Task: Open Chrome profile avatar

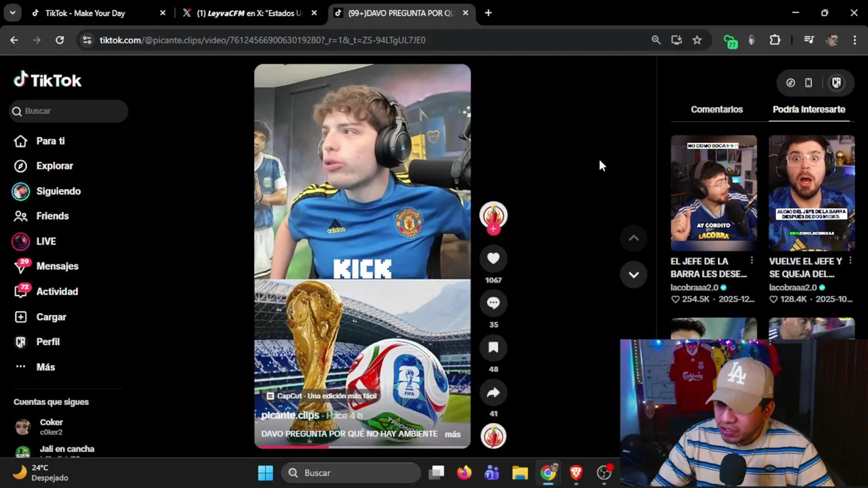Action: (832, 40)
